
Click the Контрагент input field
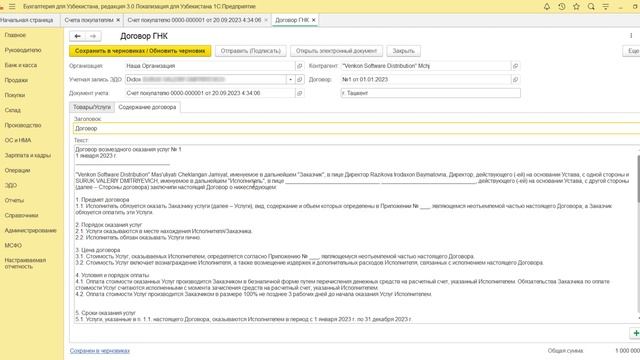(426, 66)
